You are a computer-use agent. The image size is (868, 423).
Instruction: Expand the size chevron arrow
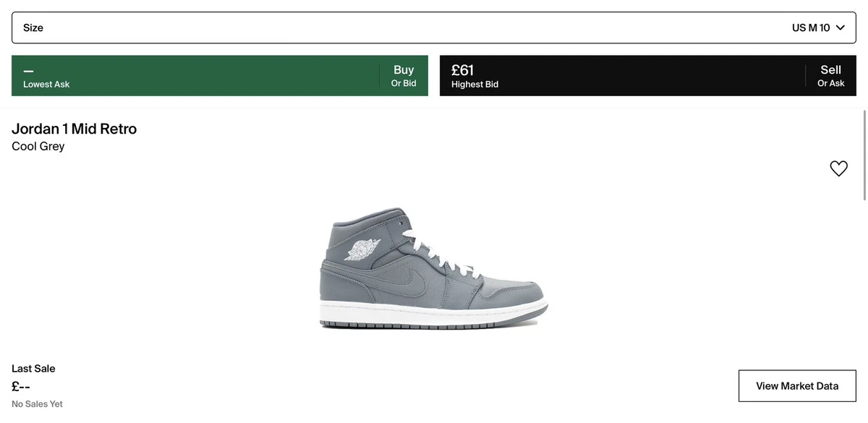pyautogui.click(x=840, y=27)
